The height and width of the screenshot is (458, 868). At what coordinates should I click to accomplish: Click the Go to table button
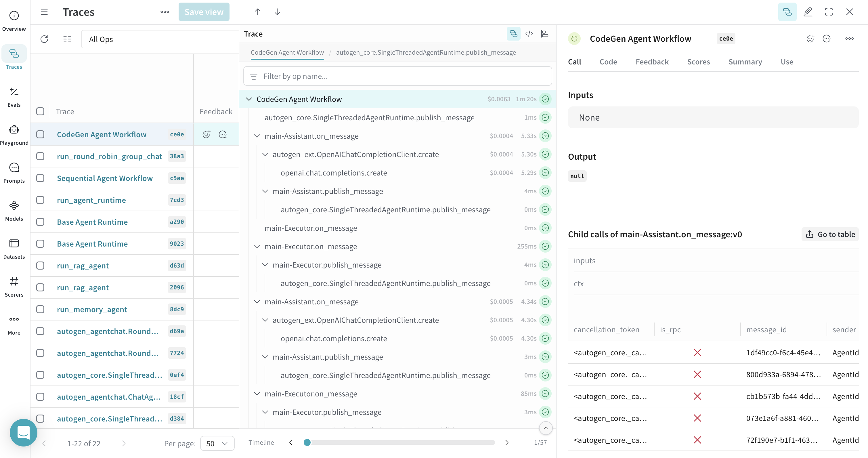[x=830, y=234]
